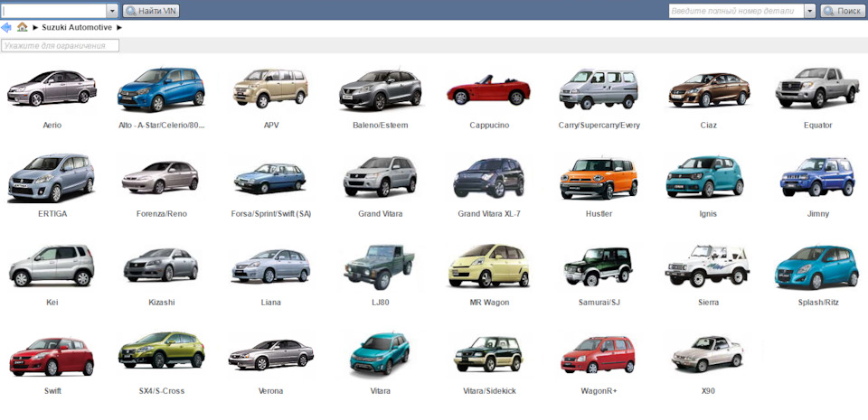Select the Carry/Supercarry/Every van image

click(599, 89)
